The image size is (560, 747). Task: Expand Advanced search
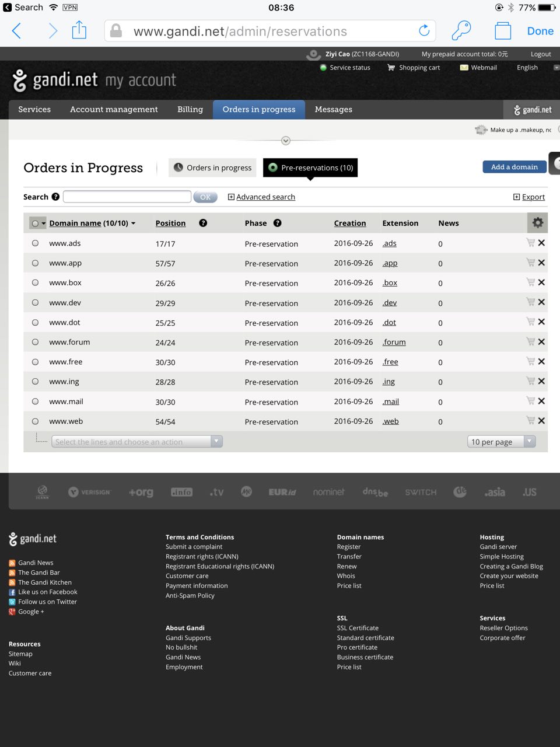tap(261, 197)
